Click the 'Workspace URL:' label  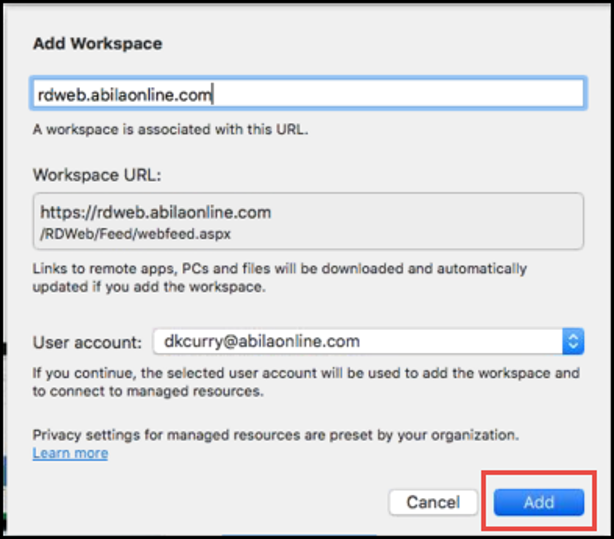[97, 175]
